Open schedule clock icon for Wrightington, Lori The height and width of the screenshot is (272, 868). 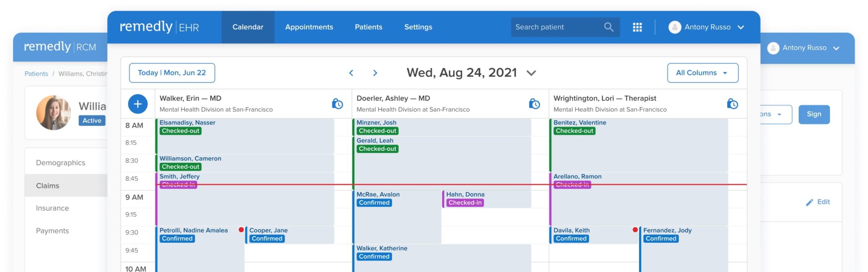coord(732,104)
